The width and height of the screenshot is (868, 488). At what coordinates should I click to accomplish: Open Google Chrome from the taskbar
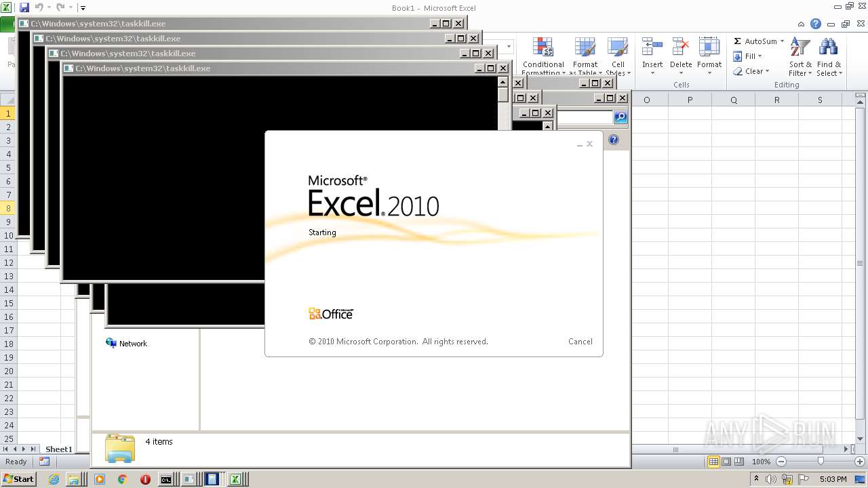click(x=123, y=479)
